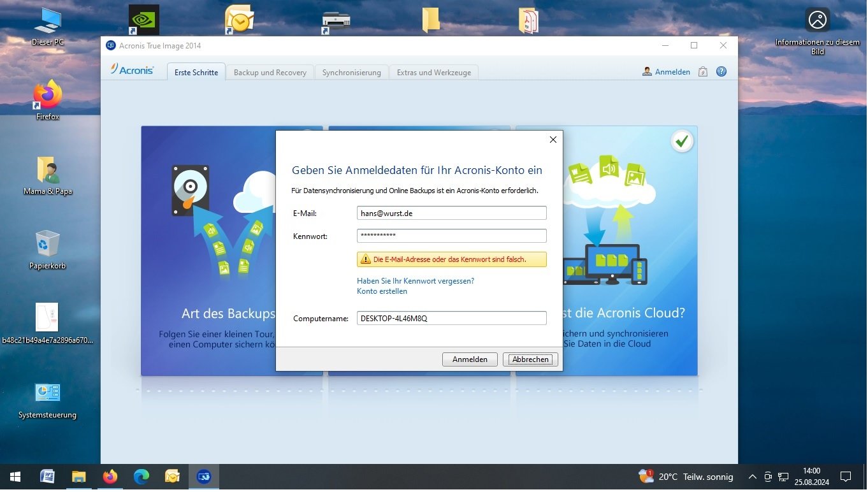This screenshot has height=492, width=868.
Task: Click the Konto erstellen link
Action: click(x=382, y=291)
